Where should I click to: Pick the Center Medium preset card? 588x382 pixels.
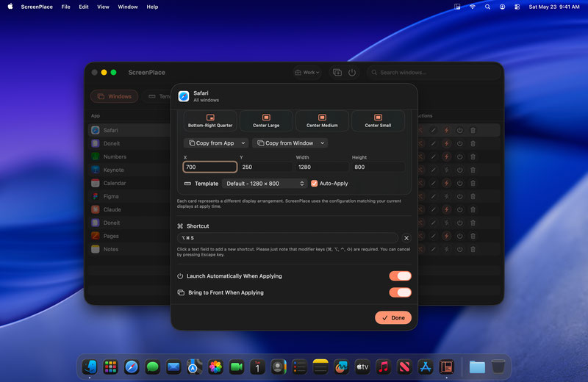(322, 120)
